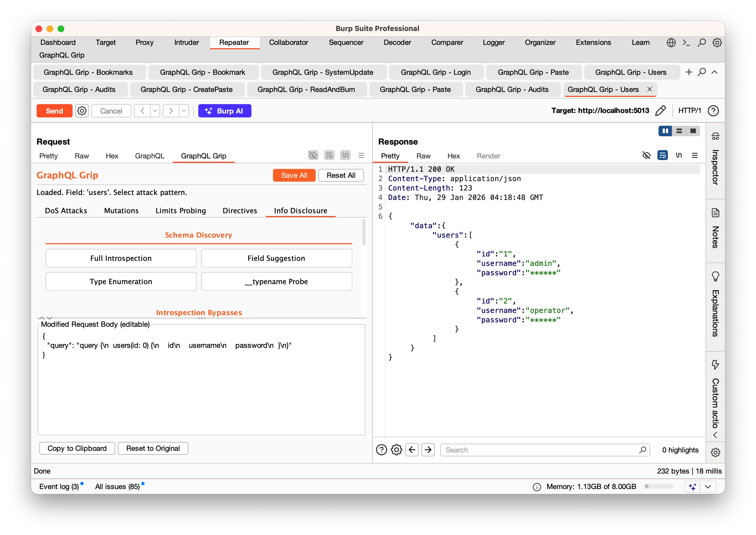
Task: Click the response Search input field
Action: (x=540, y=450)
